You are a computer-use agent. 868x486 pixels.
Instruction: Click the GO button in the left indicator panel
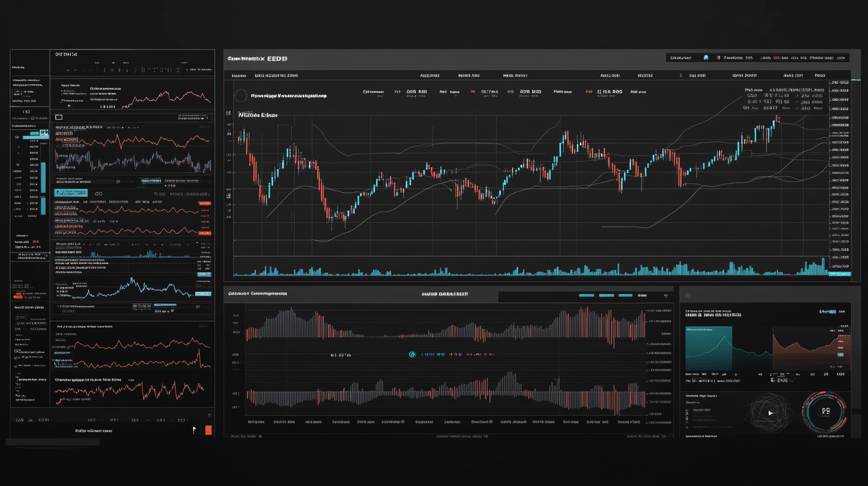98,193
